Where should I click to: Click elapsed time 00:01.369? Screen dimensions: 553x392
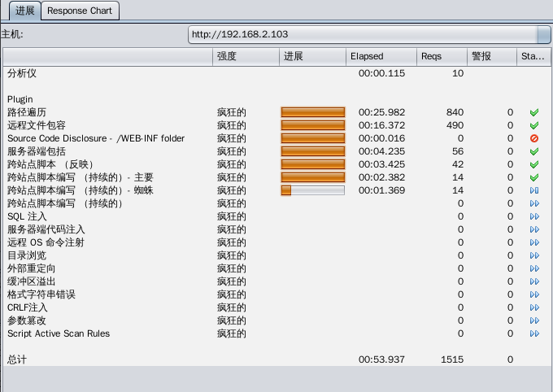pos(381,190)
